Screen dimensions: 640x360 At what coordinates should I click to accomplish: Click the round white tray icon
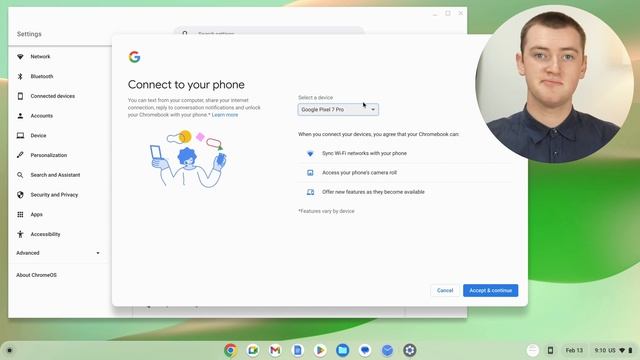[532, 350]
